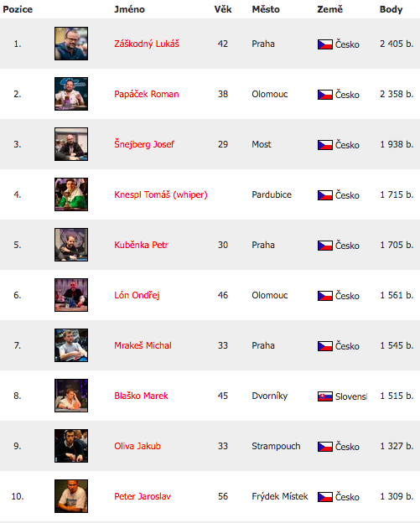Click Peter Jaroslav name link
Screen dimensions: 420x523
(143, 496)
